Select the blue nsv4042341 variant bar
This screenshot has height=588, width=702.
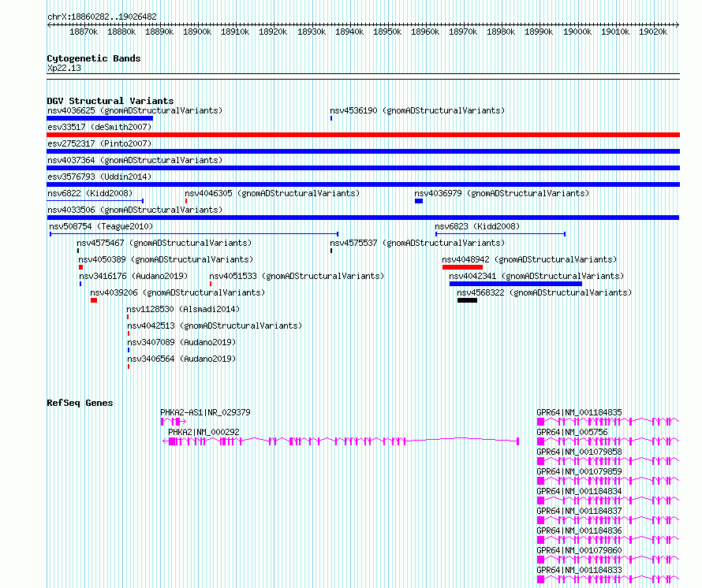coord(516,285)
